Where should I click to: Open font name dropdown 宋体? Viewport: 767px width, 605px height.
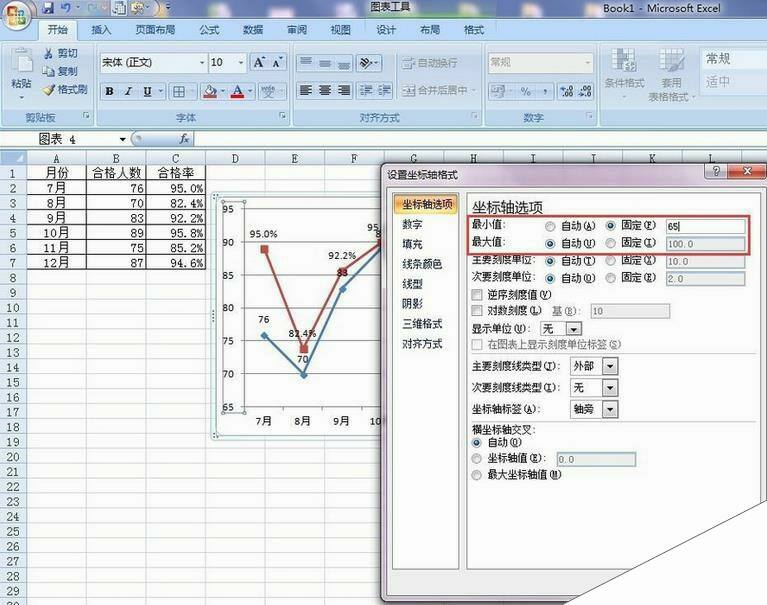click(x=202, y=63)
